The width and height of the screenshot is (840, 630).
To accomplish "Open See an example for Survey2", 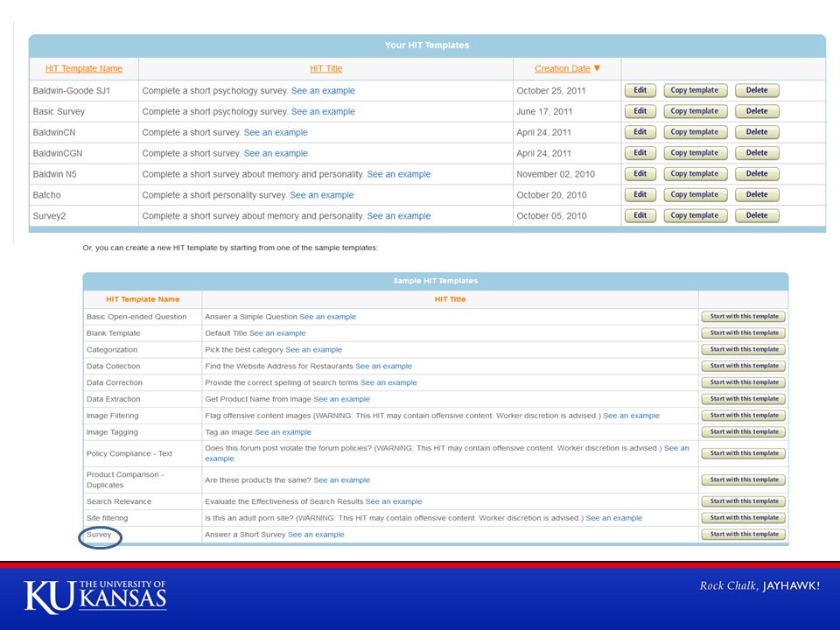I will point(399,216).
